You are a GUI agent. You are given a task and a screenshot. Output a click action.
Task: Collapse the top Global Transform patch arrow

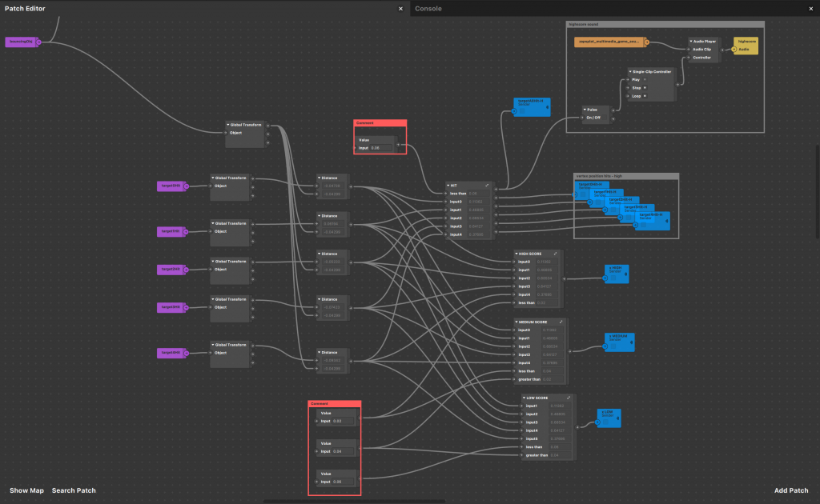[x=228, y=125]
